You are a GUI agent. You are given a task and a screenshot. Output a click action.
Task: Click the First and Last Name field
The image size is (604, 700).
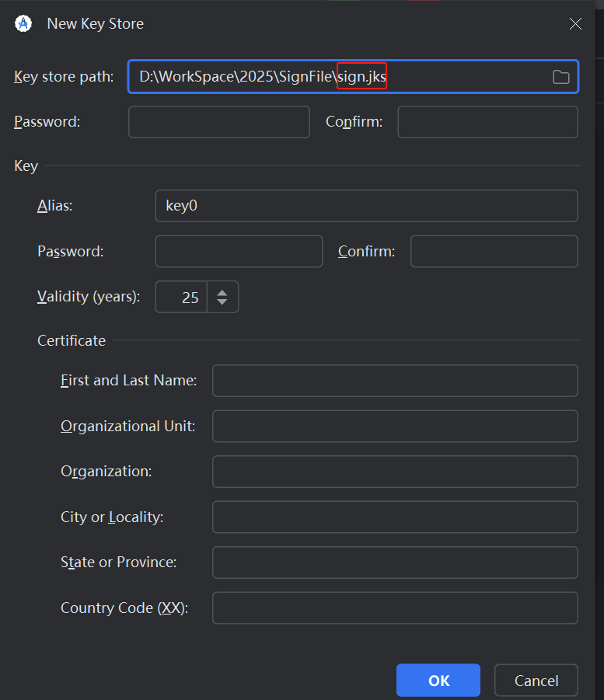(x=395, y=381)
